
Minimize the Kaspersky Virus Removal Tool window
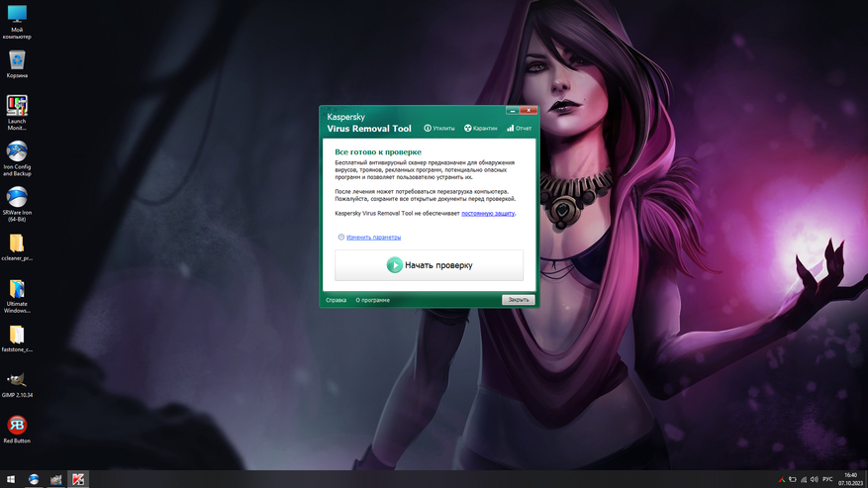pos(513,110)
